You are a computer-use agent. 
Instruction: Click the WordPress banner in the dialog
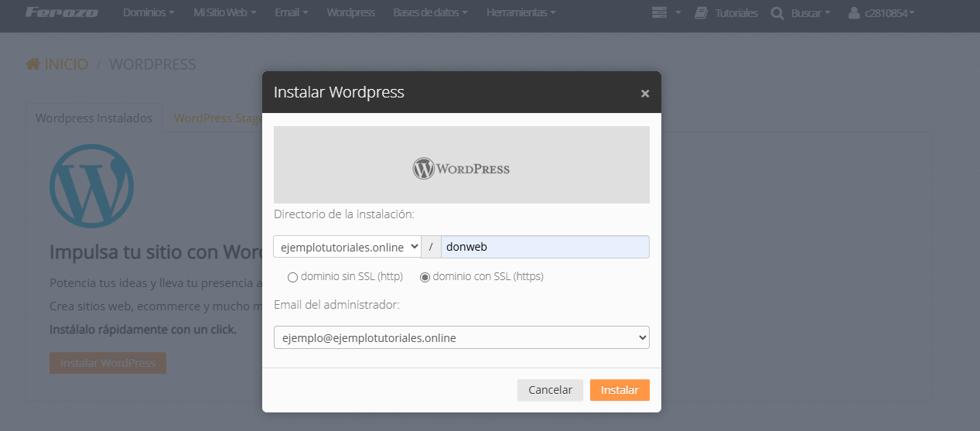coord(462,165)
